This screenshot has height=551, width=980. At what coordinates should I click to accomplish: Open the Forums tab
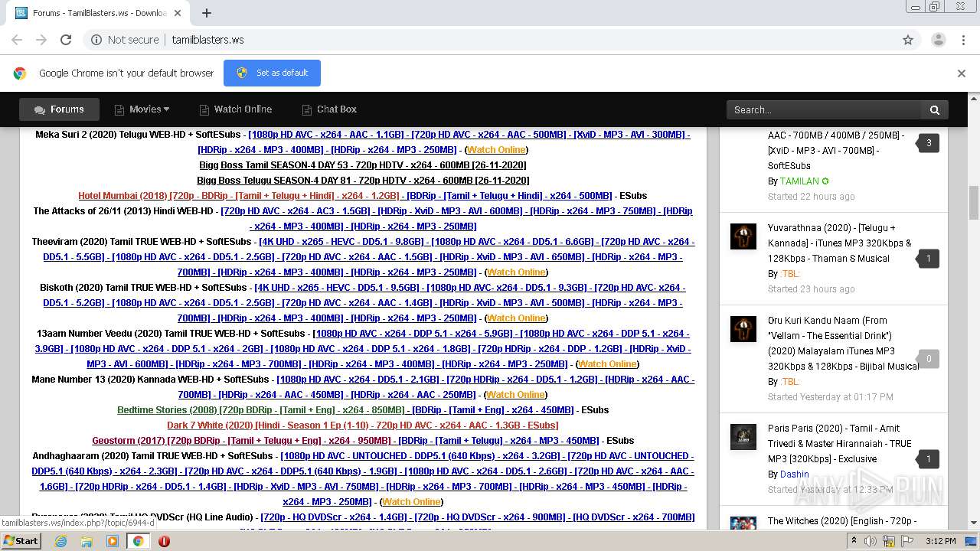59,109
